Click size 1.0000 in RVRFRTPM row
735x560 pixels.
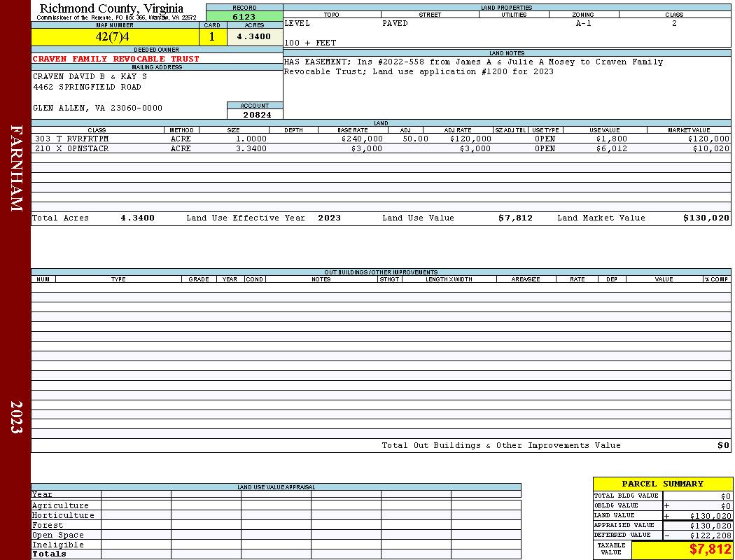[251, 139]
